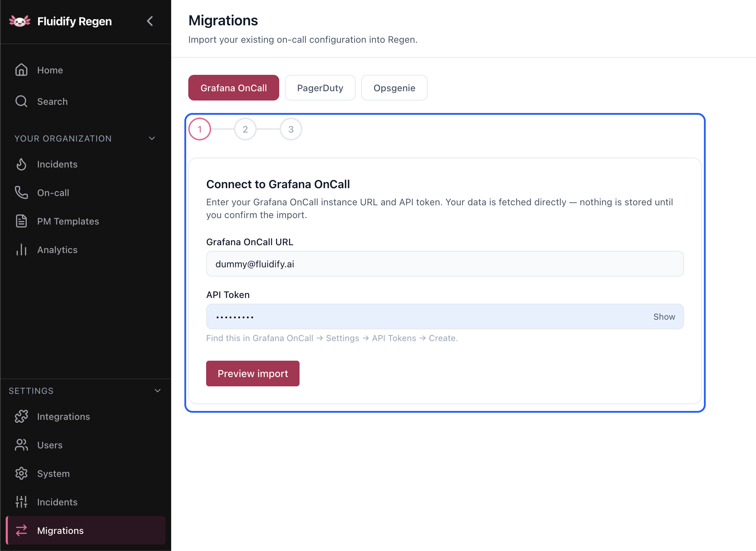This screenshot has height=551, width=756.
Task: Collapse the sidebar with the left chevron
Action: (x=150, y=21)
